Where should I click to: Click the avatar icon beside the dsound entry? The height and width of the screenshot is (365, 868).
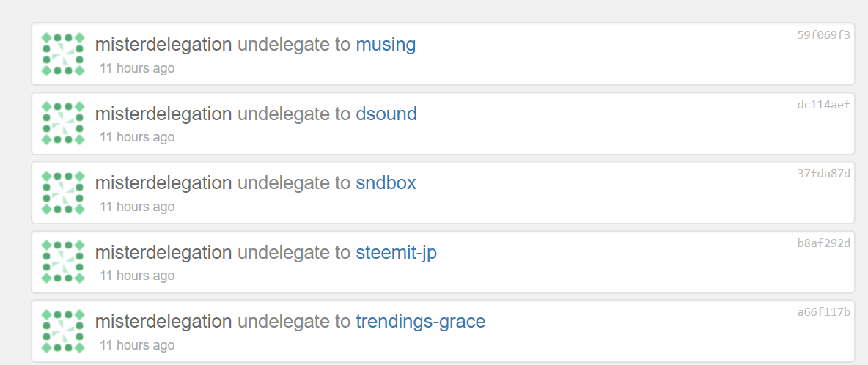(63, 123)
